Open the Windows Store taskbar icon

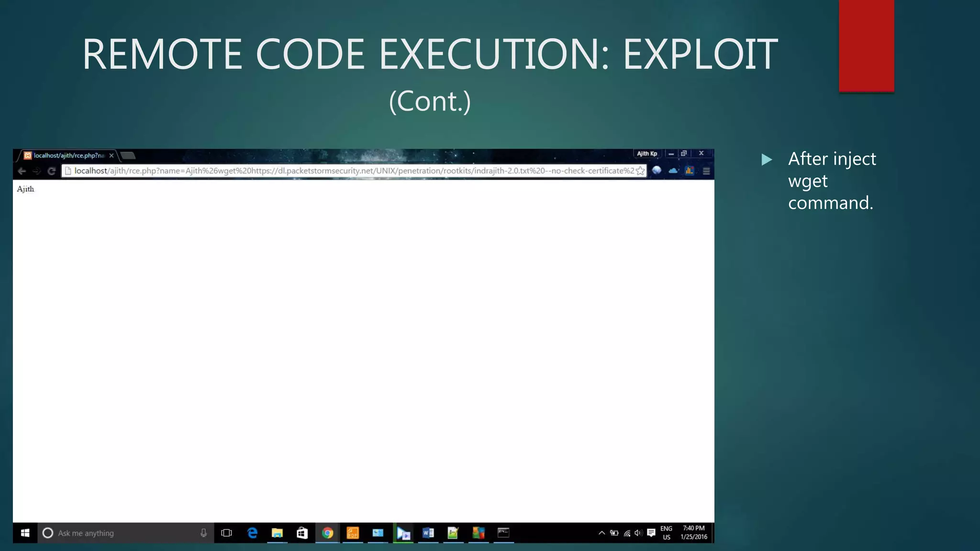point(302,533)
